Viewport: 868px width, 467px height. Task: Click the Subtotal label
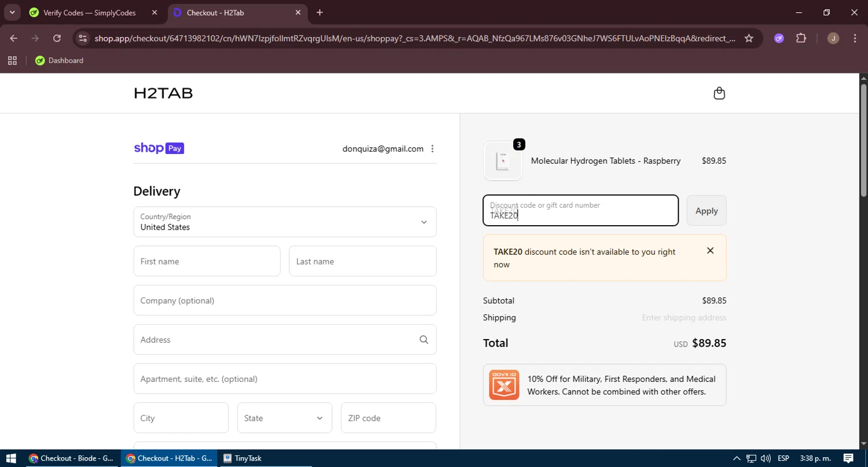click(499, 301)
